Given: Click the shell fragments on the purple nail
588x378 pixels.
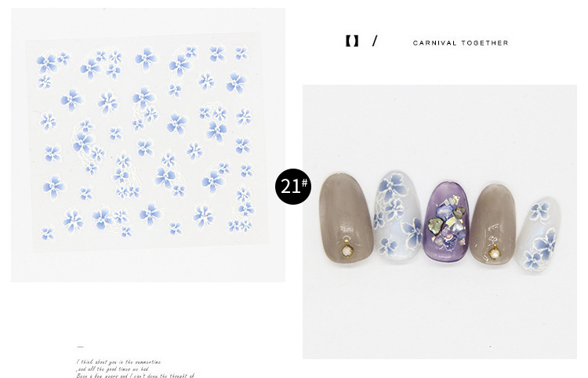Looking at the screenshot, I should (447, 224).
